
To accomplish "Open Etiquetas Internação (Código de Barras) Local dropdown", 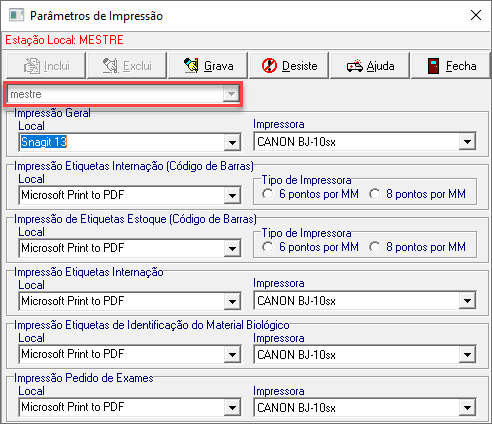I will coord(232,196).
